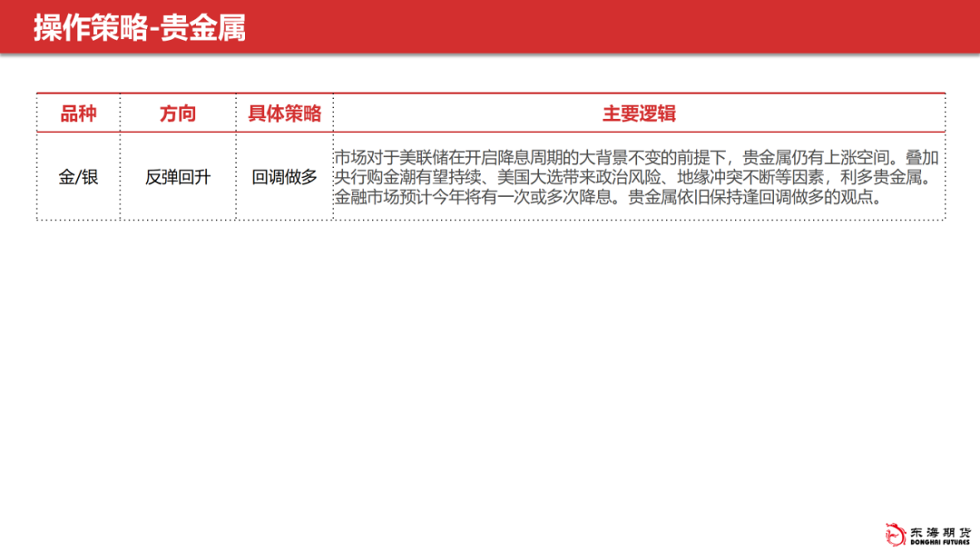Viewport: 980px width, 552px height.
Task: Select the 主要逻辑 column header
Action: [x=639, y=113]
